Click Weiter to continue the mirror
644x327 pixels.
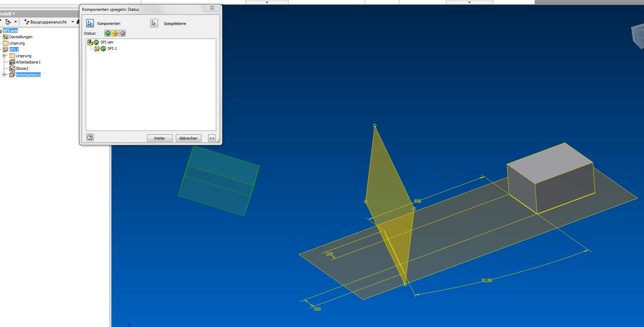coord(160,138)
